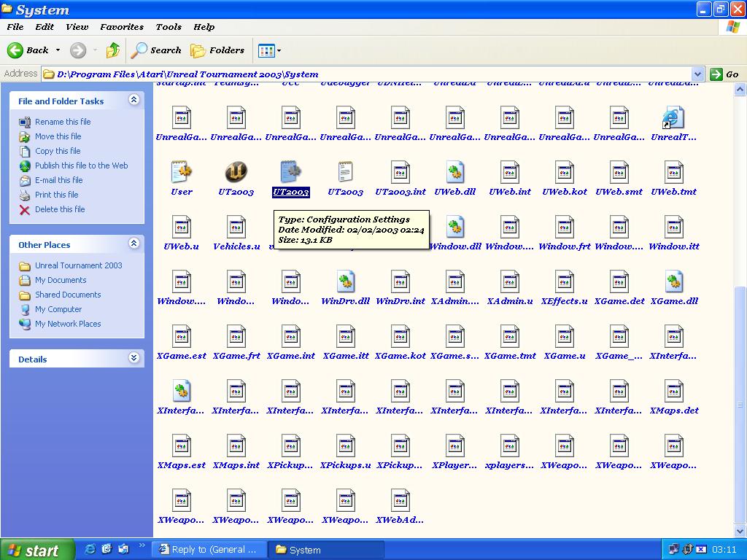Open the Back history dropdown arrow
The height and width of the screenshot is (560, 747).
[x=58, y=50]
